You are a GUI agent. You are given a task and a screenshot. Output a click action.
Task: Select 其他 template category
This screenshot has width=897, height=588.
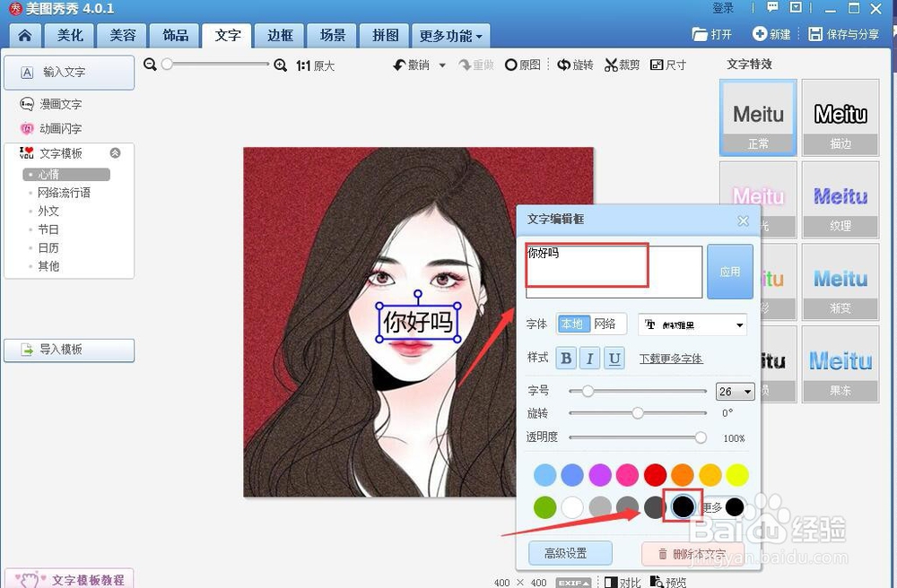point(48,265)
